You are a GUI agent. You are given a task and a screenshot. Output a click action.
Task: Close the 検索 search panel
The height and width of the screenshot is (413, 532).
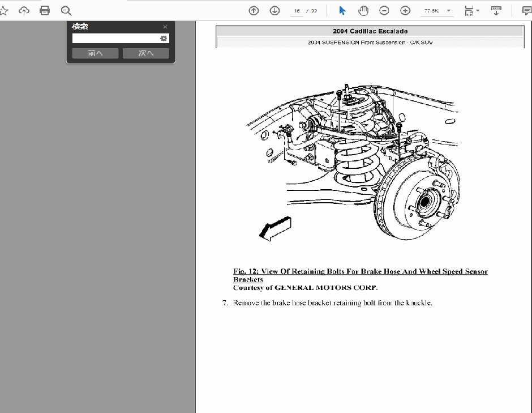pos(165,27)
